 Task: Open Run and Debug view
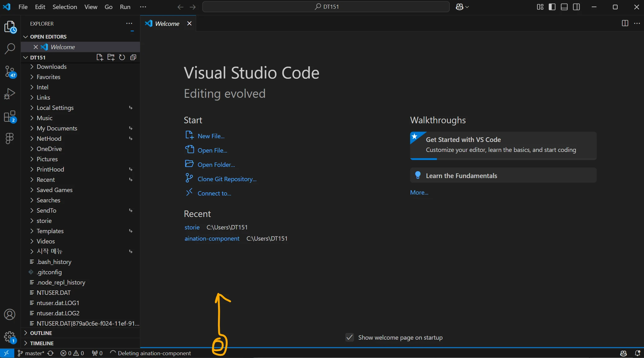[10, 94]
